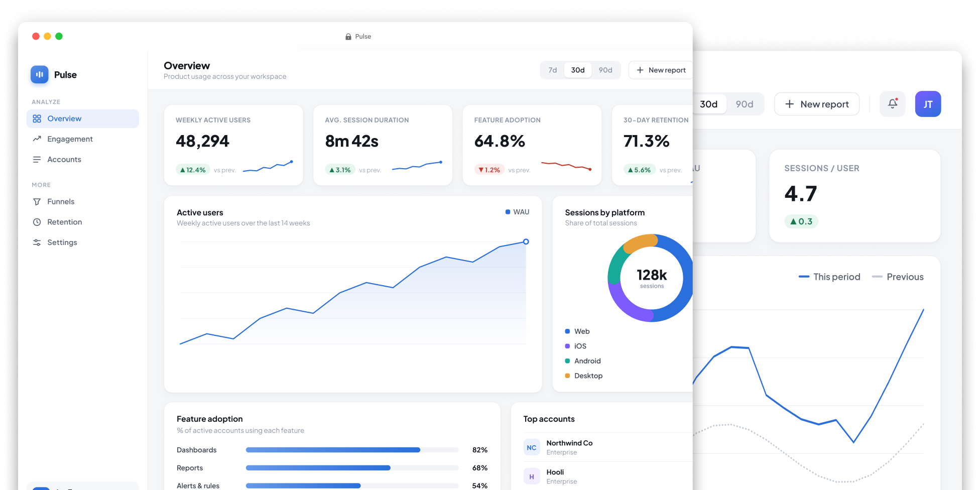Click the Sessions / User 4.7 card

coord(854,196)
